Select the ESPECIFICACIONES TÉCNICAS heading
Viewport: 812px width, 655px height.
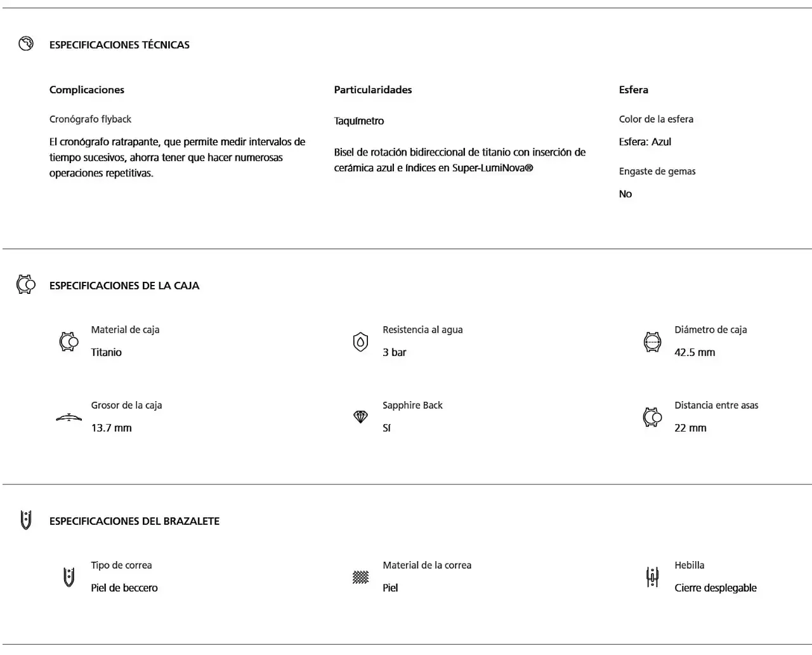coord(119,45)
